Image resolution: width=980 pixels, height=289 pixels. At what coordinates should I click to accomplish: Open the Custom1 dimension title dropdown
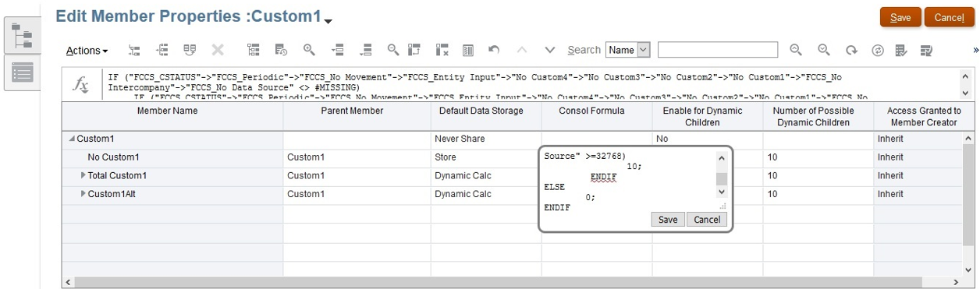[328, 20]
